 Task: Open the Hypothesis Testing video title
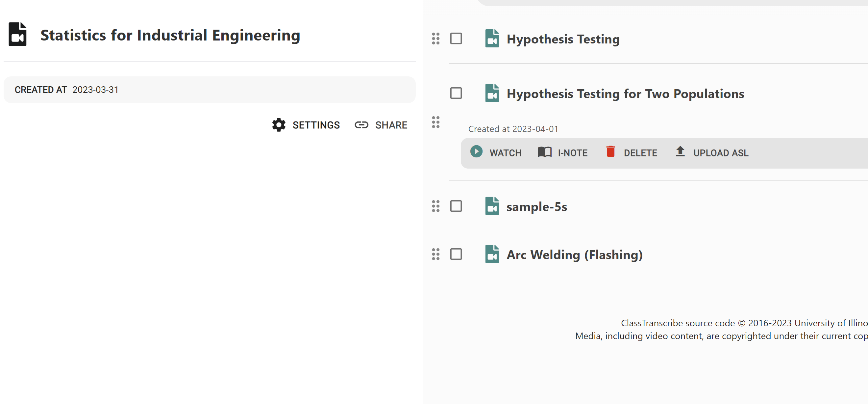tap(563, 39)
